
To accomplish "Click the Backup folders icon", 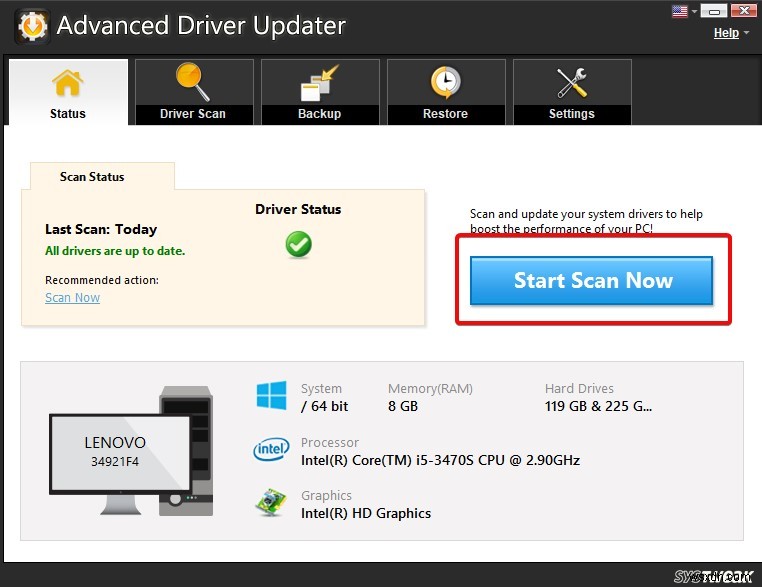I will (x=319, y=83).
